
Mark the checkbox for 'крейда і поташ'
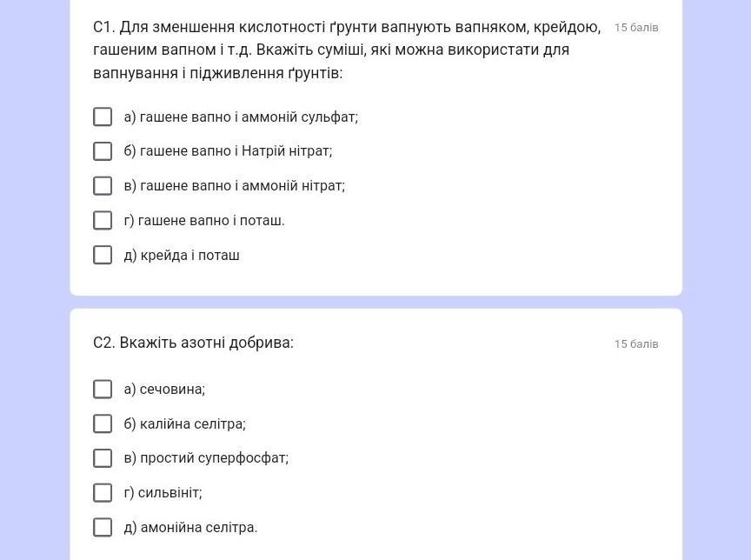coord(103,255)
